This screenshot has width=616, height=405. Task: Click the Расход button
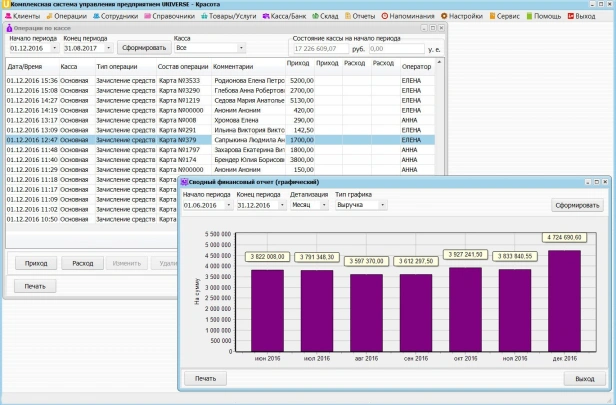[x=82, y=263]
